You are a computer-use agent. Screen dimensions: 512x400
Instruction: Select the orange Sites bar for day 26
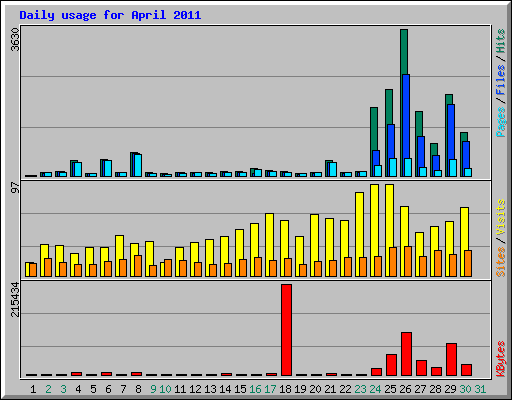(x=408, y=261)
